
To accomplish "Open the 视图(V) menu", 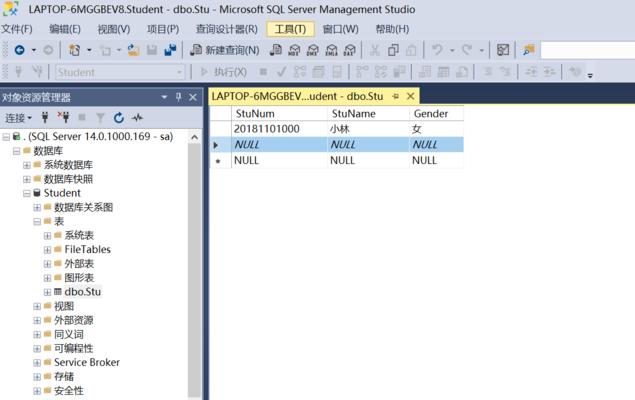I will (x=114, y=29).
